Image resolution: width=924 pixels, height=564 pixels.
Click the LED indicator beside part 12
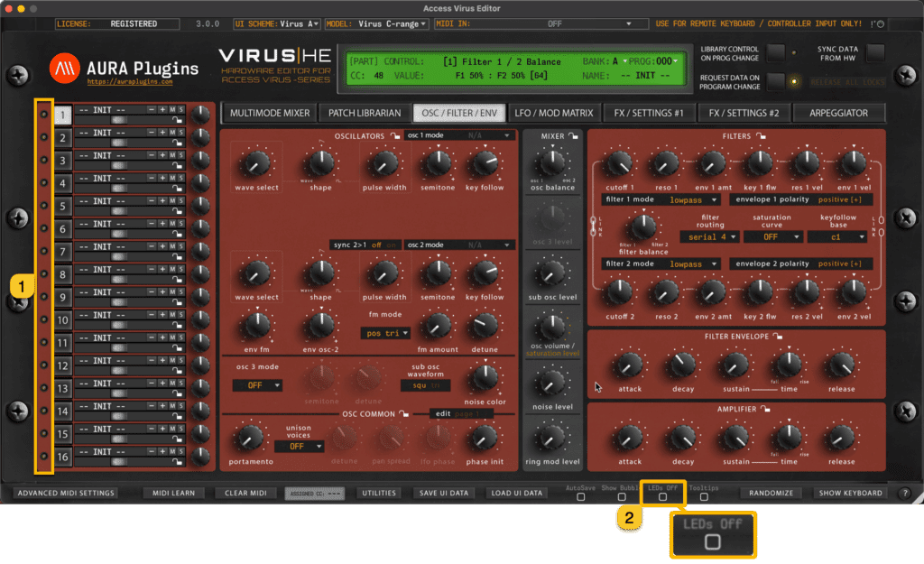point(43,365)
